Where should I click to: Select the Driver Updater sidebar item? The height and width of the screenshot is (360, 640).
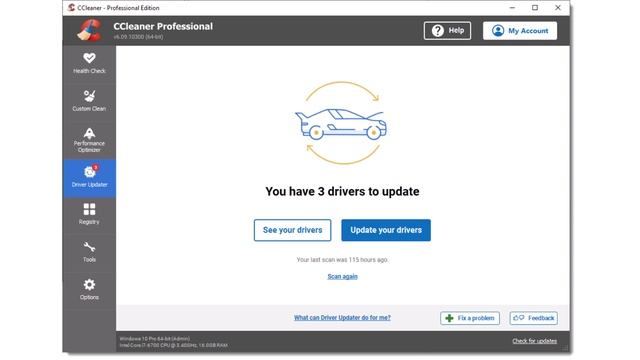pyautogui.click(x=89, y=178)
